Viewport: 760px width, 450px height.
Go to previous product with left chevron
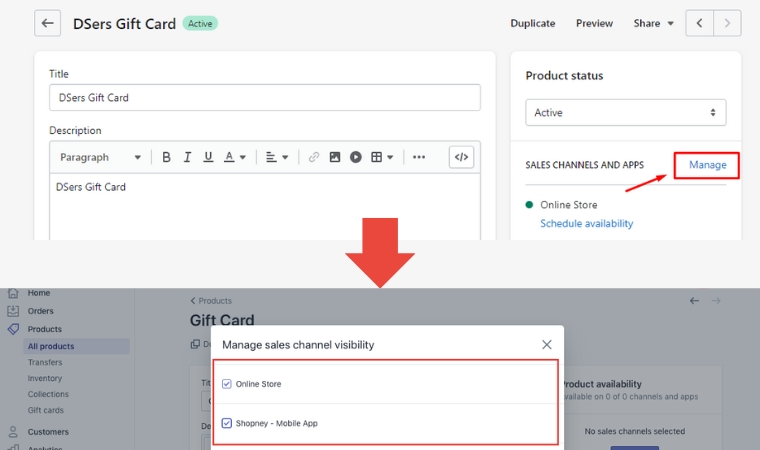(699, 23)
